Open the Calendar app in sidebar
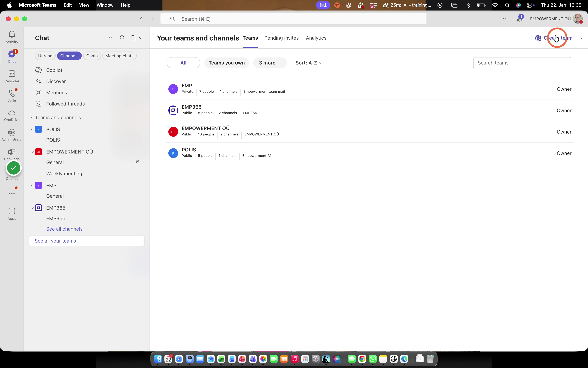588x368 pixels. click(12, 76)
